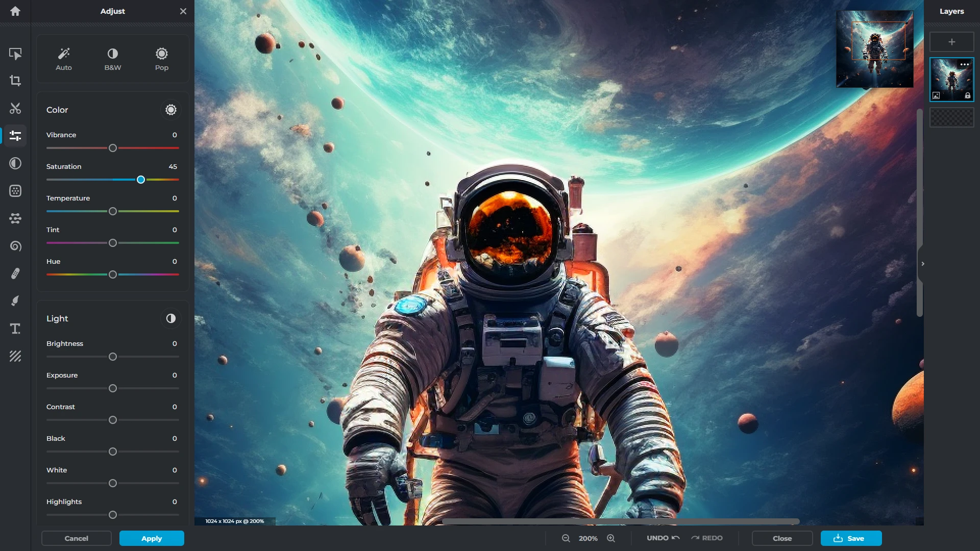Open the layer options three-dots menu
Image resolution: width=980 pixels, height=551 pixels.
click(964, 64)
